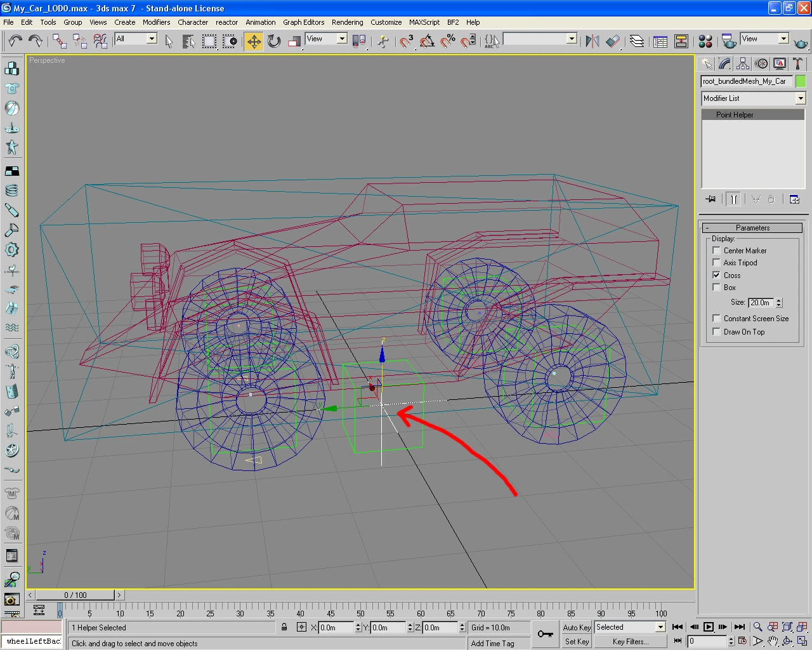Open the Rendering menu
This screenshot has height=650, width=812.
tap(347, 22)
